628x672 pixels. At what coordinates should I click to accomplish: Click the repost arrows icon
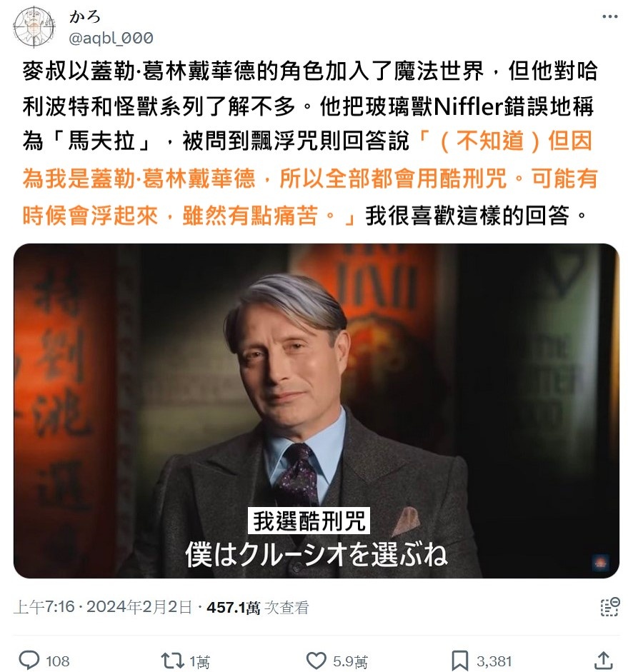[172, 661]
